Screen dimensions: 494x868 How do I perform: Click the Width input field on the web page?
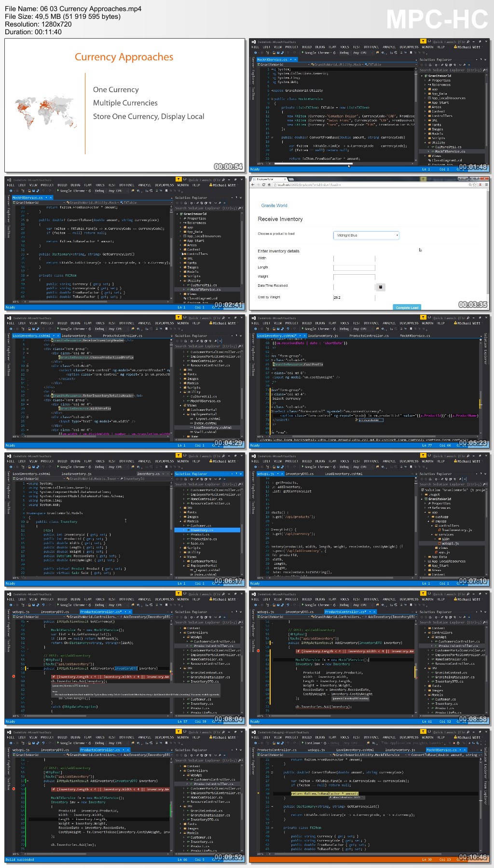(x=354, y=258)
